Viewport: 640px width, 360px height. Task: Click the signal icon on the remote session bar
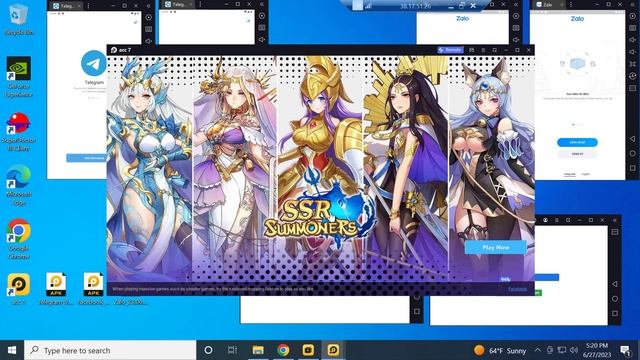coord(368,6)
